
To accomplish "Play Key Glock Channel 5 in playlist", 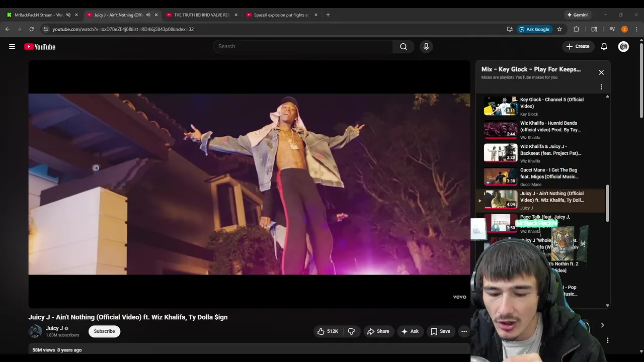I will click(x=541, y=106).
